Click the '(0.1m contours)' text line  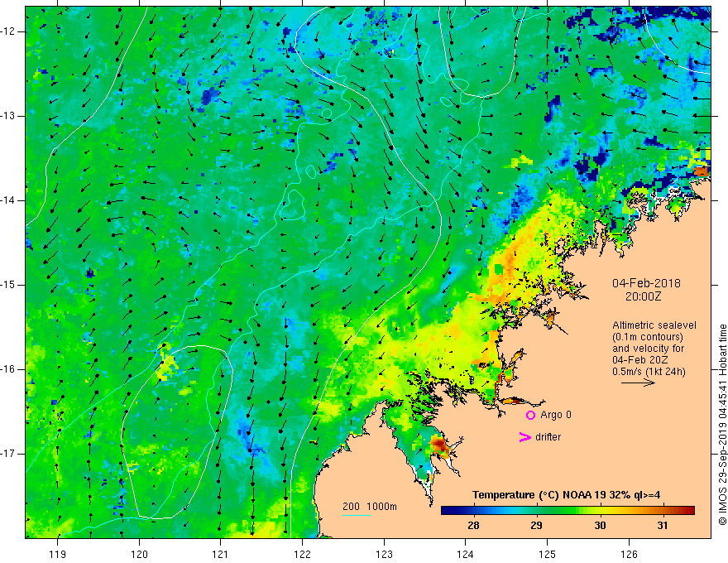click(648, 337)
